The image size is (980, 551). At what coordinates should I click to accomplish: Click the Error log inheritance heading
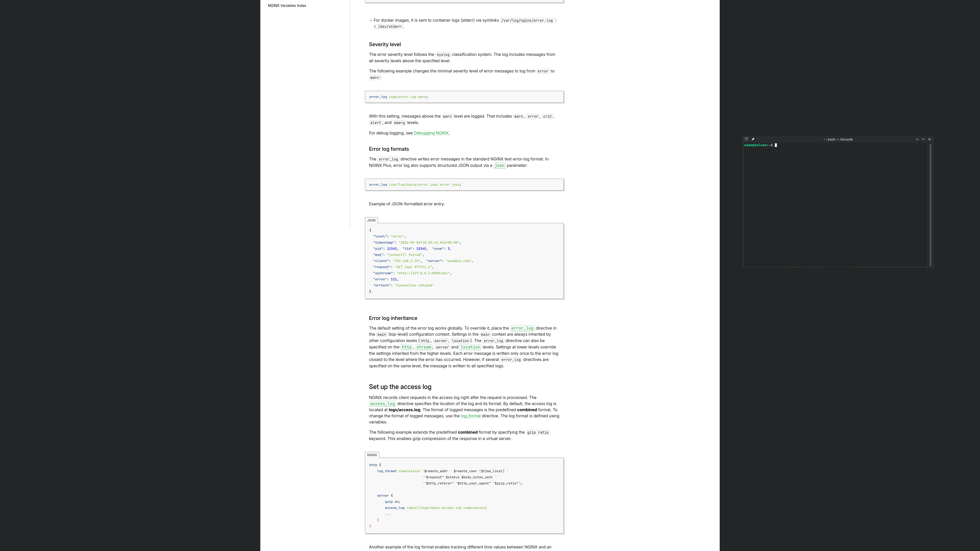[x=393, y=318]
